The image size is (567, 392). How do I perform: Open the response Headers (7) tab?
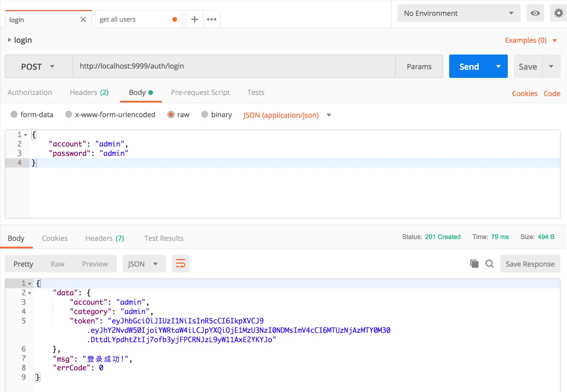pos(104,238)
